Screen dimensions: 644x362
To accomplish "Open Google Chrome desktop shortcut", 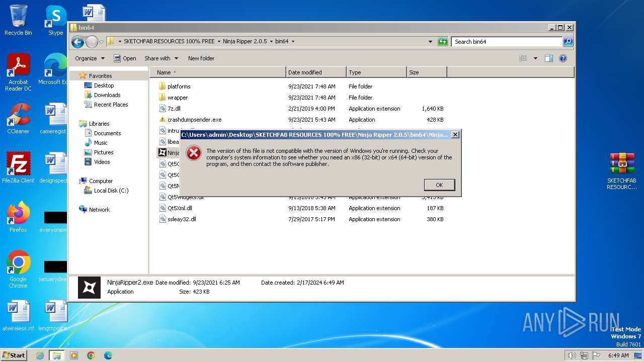I will (x=18, y=269).
